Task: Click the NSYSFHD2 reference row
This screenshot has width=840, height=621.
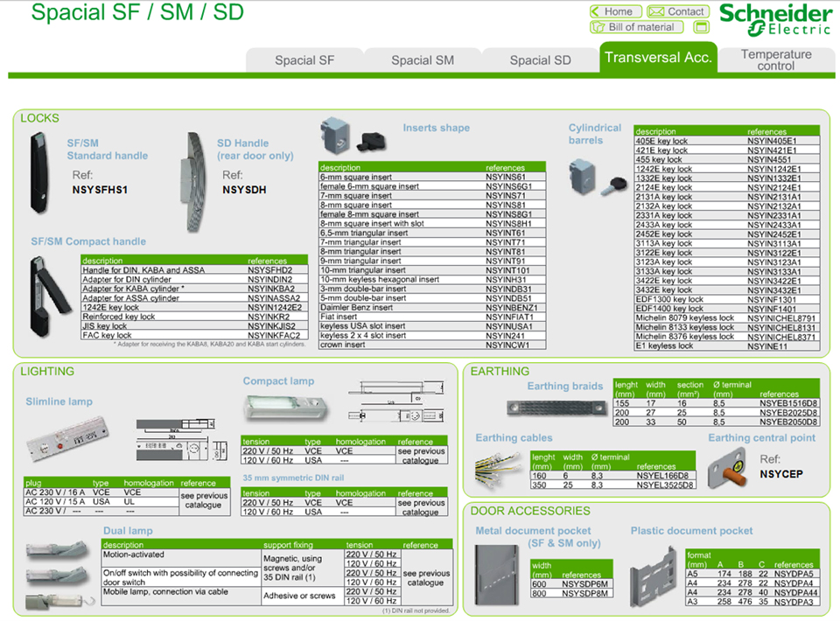Action: (194, 269)
